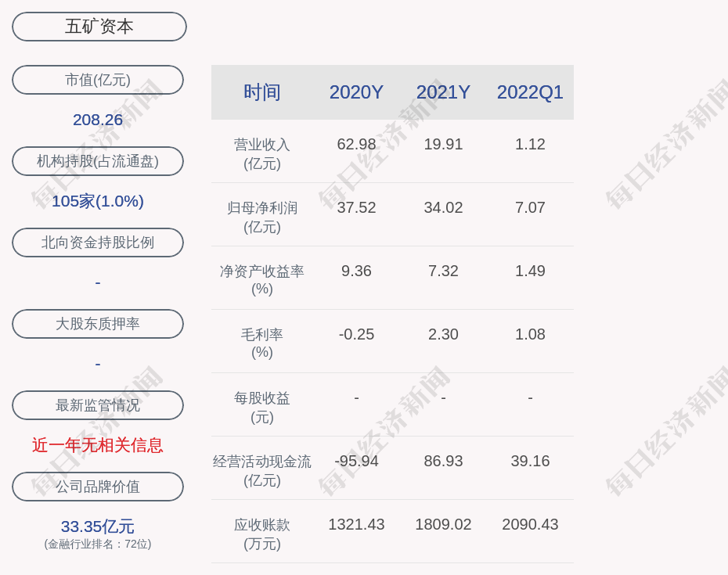Click the 9.36 return on equity cell

357,271
